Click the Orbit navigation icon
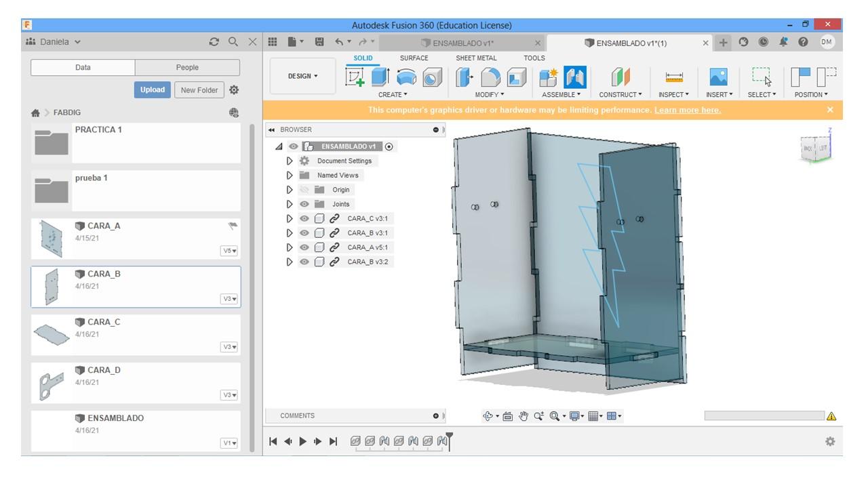The image size is (868, 488). (x=488, y=416)
